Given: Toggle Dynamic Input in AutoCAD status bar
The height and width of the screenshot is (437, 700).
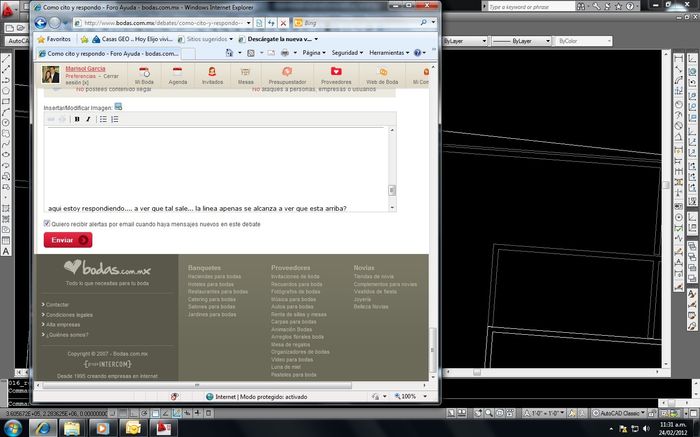Looking at the screenshot, I should (187, 413).
